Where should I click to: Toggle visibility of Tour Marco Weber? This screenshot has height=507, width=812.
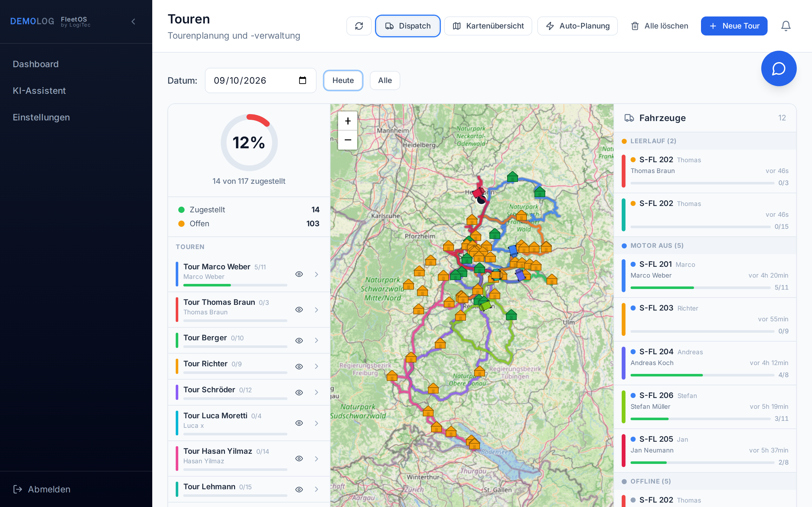[x=299, y=274]
